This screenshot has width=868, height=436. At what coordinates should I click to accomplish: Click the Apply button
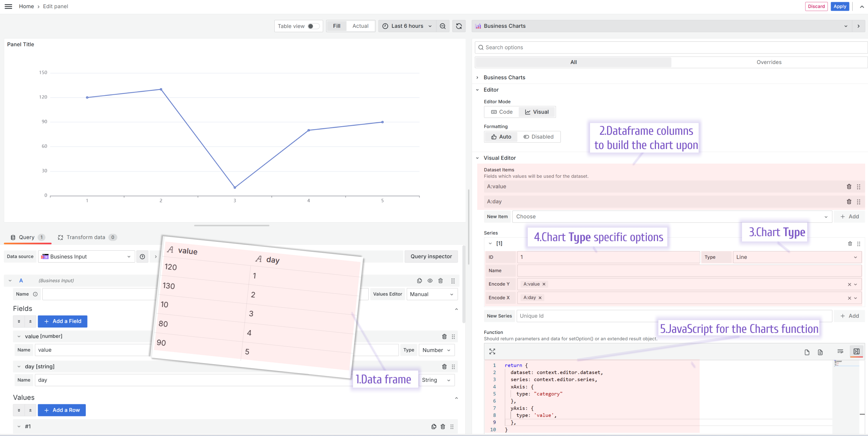[839, 6]
